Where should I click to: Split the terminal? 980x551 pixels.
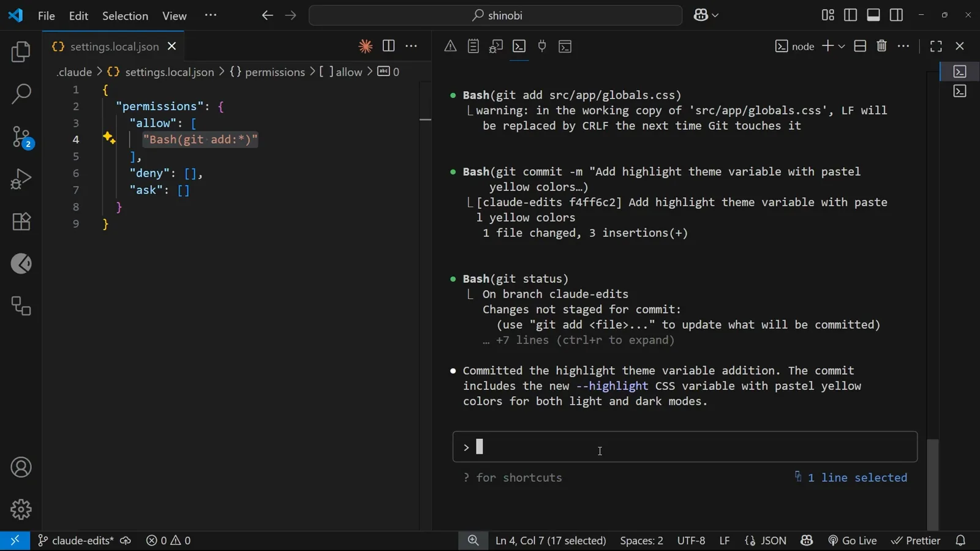pos(860,46)
